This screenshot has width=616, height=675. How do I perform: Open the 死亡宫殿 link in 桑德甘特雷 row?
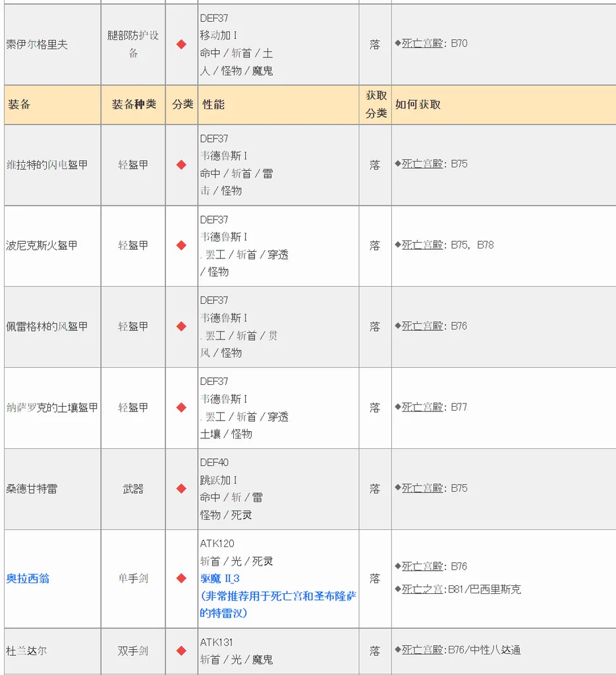coord(422,488)
